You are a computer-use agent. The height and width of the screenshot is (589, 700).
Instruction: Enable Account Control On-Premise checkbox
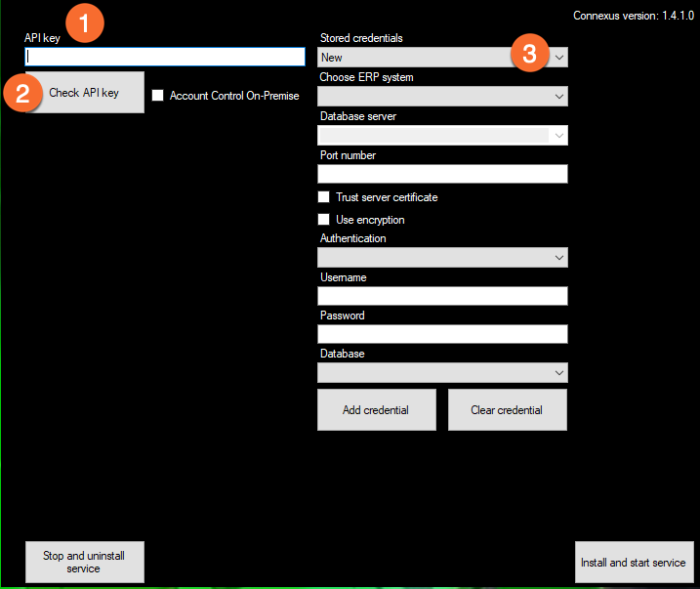tap(158, 96)
